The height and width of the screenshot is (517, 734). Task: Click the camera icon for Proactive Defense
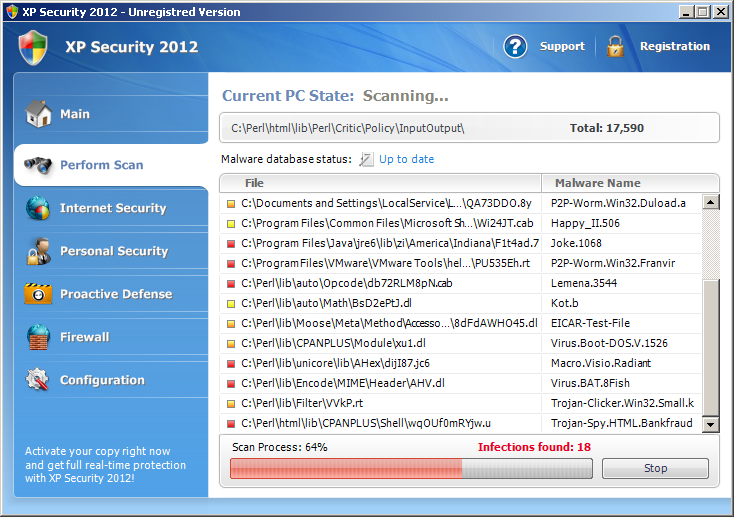click(x=38, y=294)
